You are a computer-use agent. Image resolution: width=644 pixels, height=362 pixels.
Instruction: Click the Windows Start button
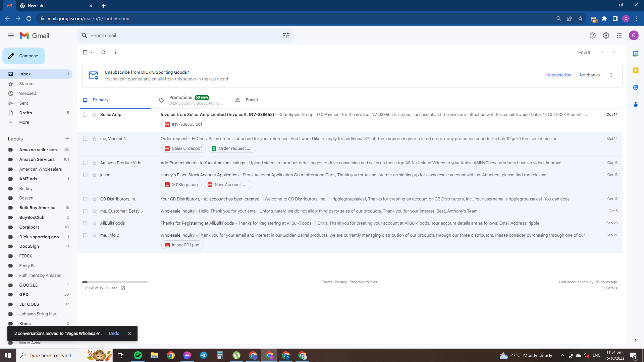(8, 355)
